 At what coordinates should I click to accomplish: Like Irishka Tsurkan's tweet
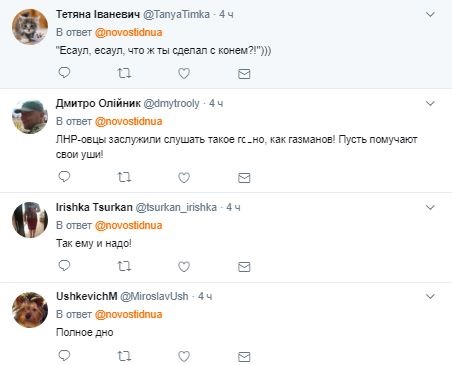point(184,267)
